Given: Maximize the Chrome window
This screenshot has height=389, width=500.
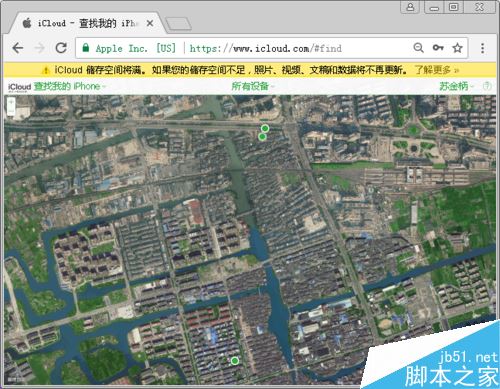Looking at the screenshot, I should 453,7.
